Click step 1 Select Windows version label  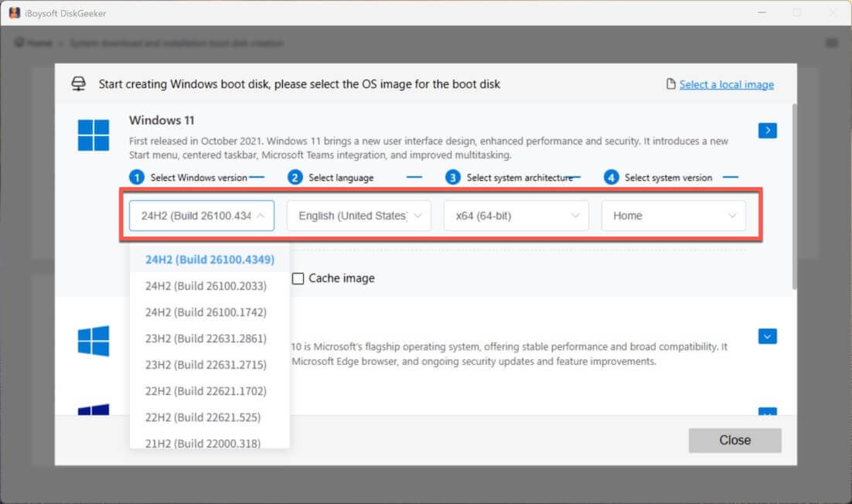[199, 178]
